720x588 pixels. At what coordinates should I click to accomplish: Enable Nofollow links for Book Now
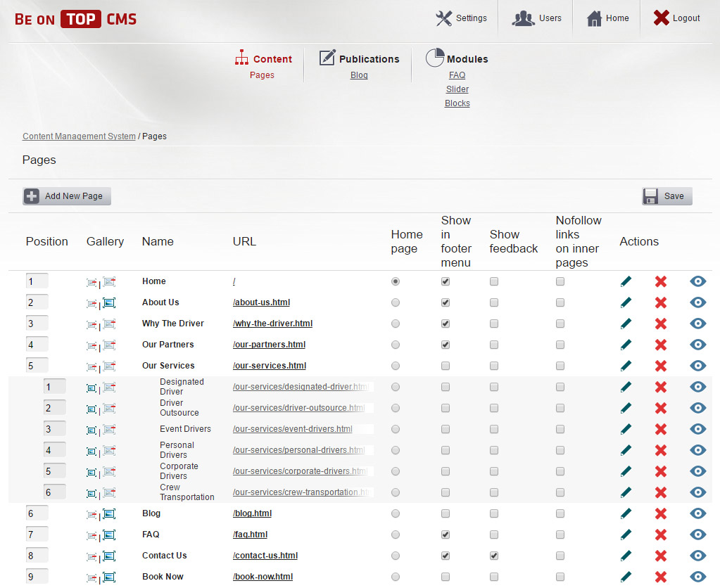[x=560, y=577]
